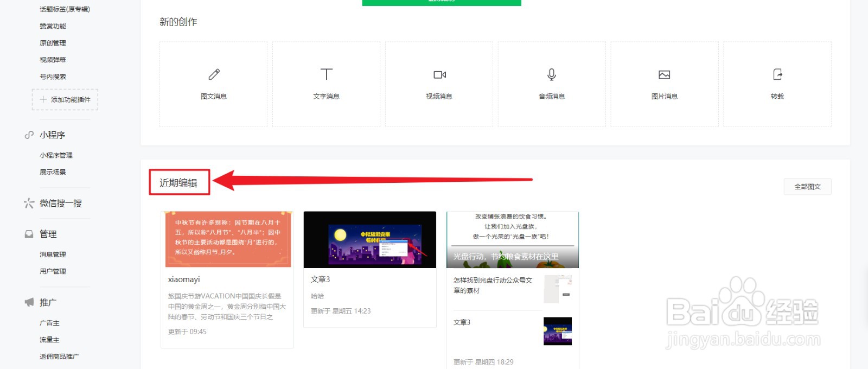Click the T icon for 文字消息
Screen dimensions: 868x369
pyautogui.click(x=326, y=74)
